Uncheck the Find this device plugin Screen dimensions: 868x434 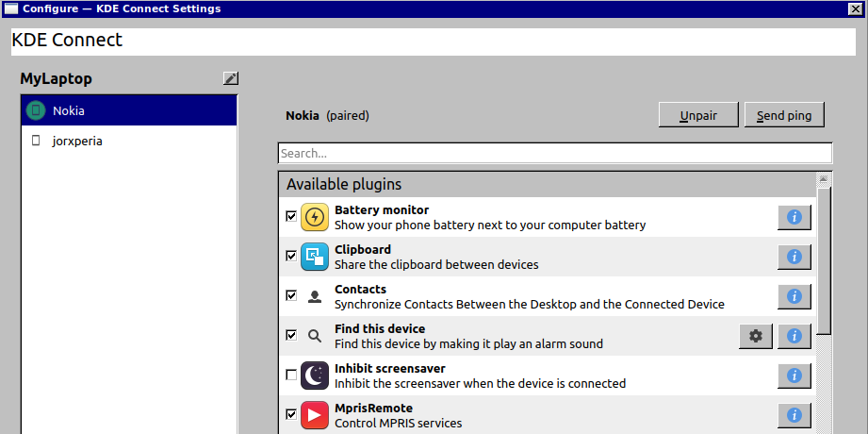(x=291, y=335)
